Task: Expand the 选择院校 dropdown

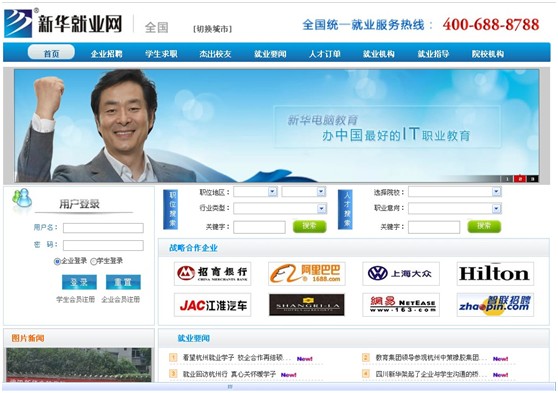Action: 496,192
